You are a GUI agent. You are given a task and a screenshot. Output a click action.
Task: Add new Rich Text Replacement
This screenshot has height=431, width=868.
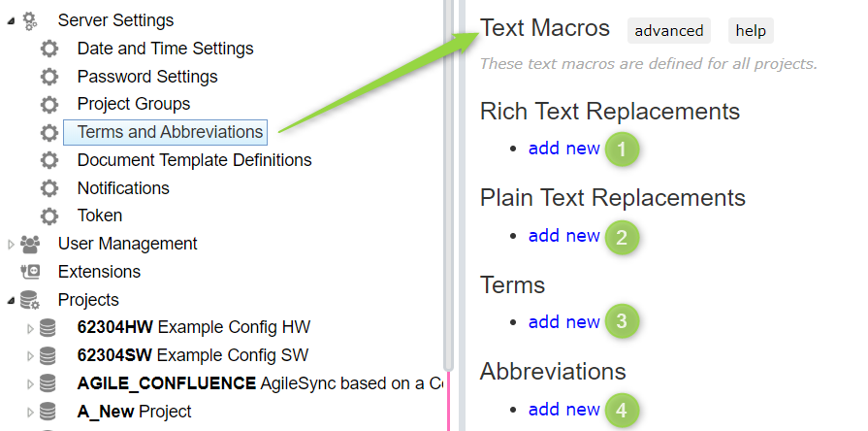click(x=564, y=149)
